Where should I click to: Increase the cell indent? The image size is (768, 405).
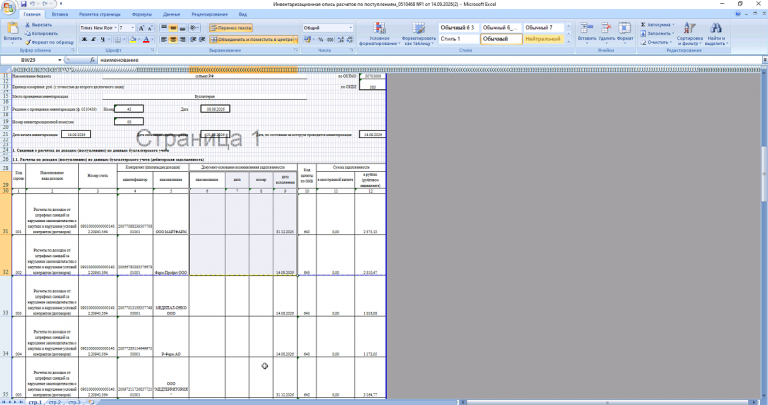pyautogui.click(x=202, y=39)
